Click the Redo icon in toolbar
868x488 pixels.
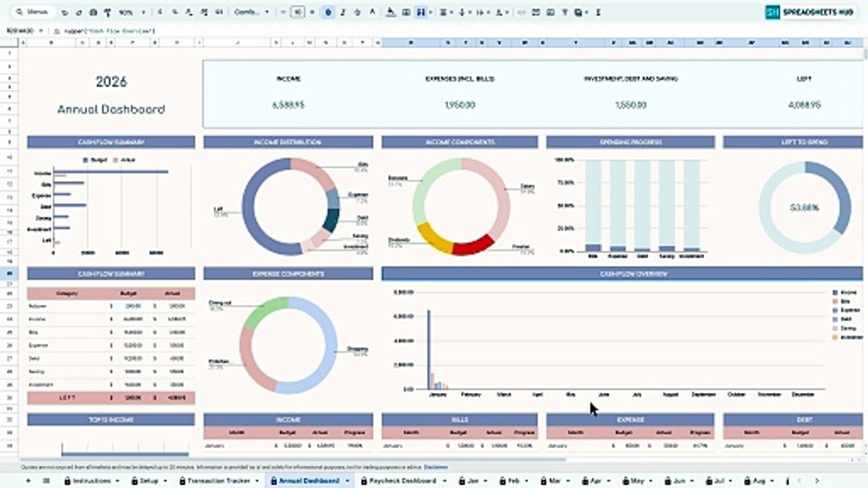pyautogui.click(x=79, y=12)
